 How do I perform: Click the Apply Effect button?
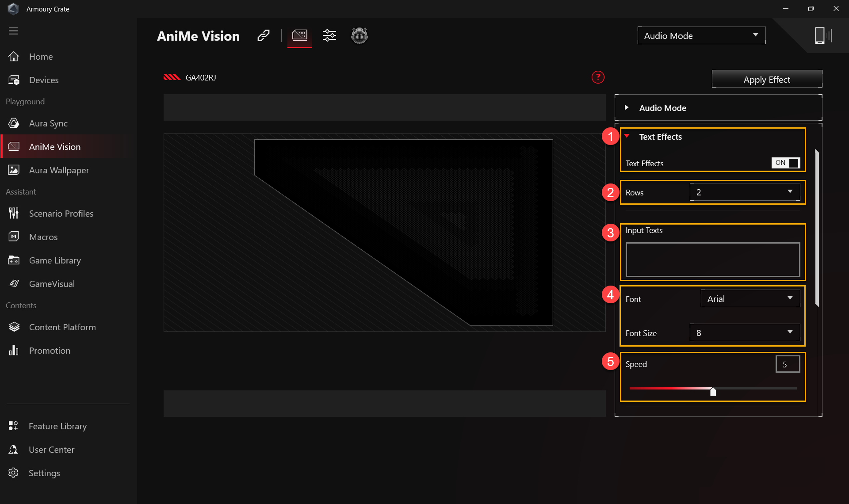[x=767, y=80]
